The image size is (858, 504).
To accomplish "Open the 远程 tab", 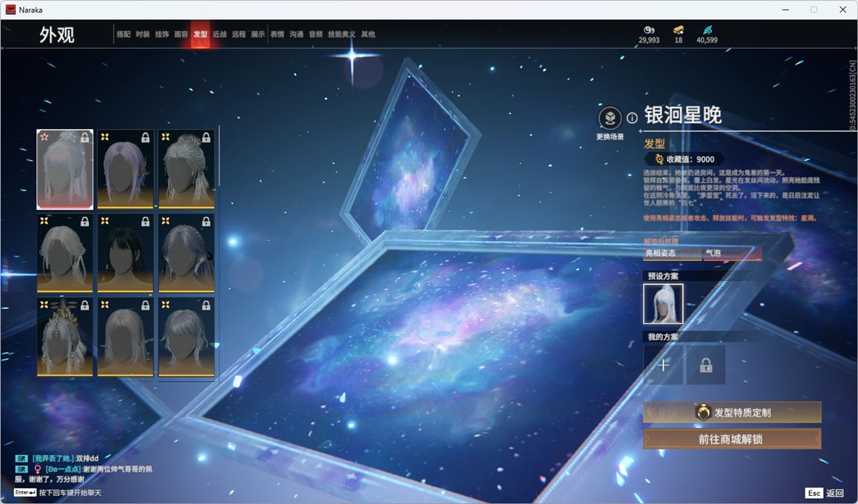I will [239, 34].
